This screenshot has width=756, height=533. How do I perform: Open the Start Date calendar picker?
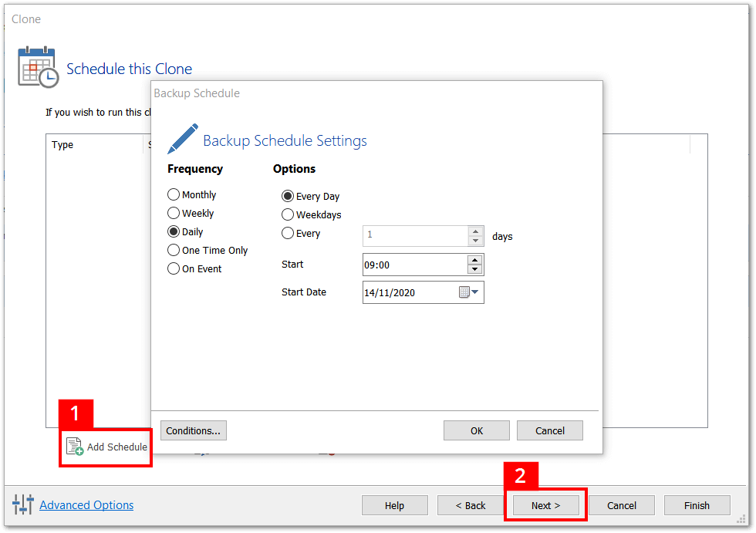pyautogui.click(x=469, y=292)
